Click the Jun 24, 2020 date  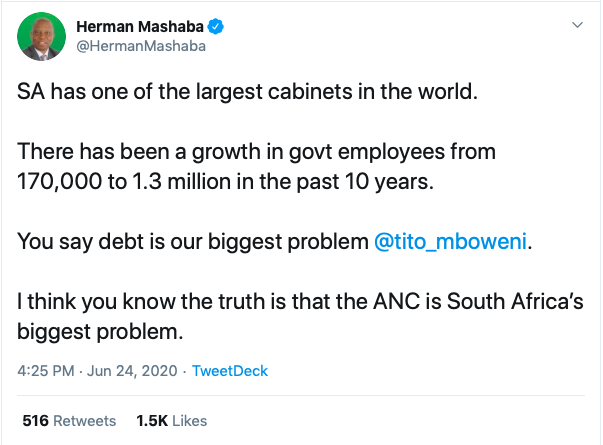[x=132, y=371]
